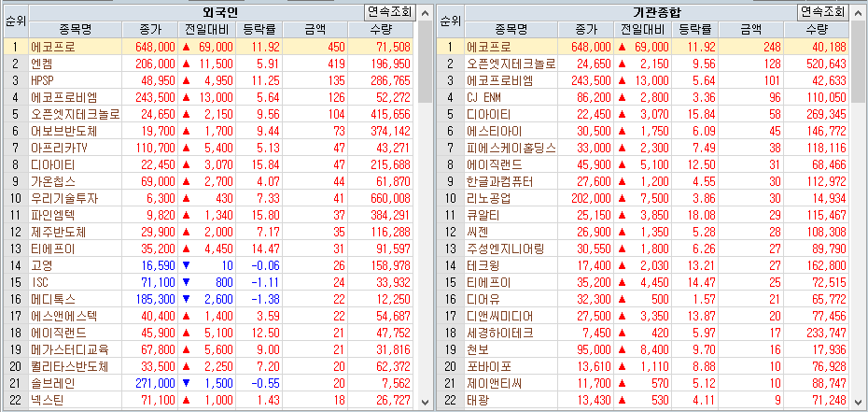
Task: Sort by 종가 header in 외국인 panel
Action: click(x=150, y=29)
